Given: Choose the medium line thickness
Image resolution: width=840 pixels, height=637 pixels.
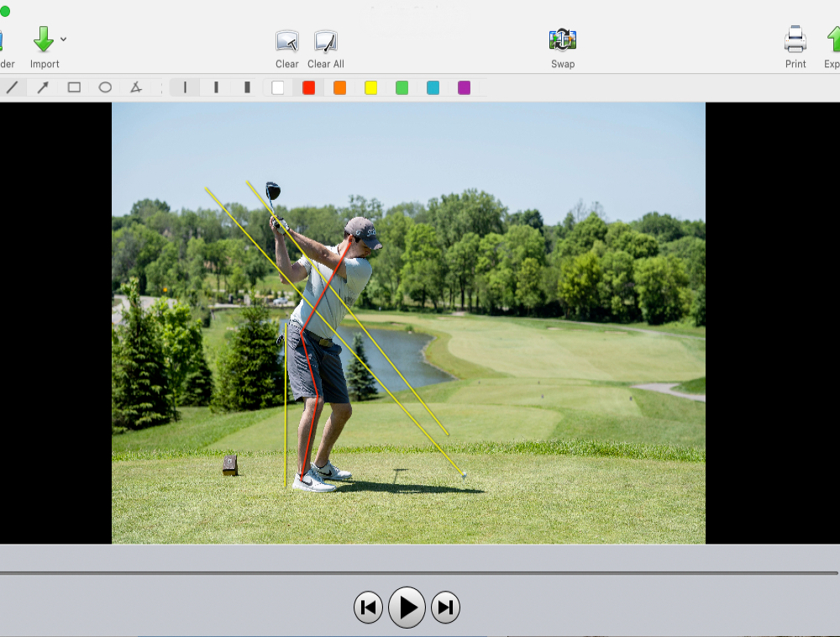Looking at the screenshot, I should pos(216,87).
